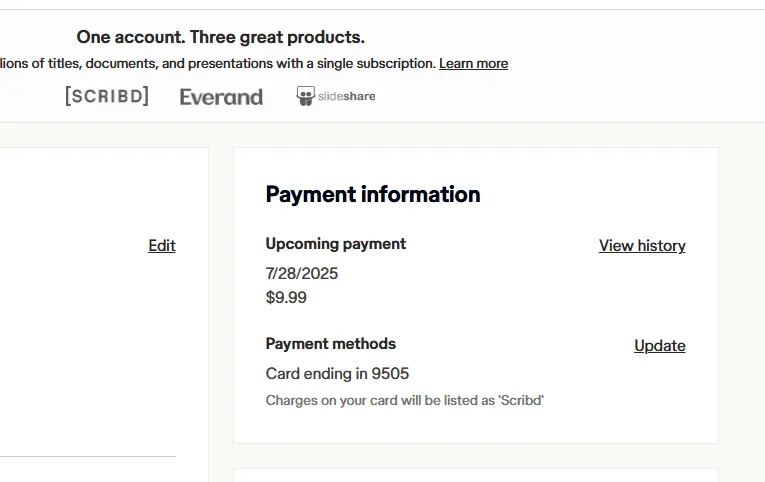The height and width of the screenshot is (482, 765).
Task: Click the Scribd logo
Action: point(107,96)
